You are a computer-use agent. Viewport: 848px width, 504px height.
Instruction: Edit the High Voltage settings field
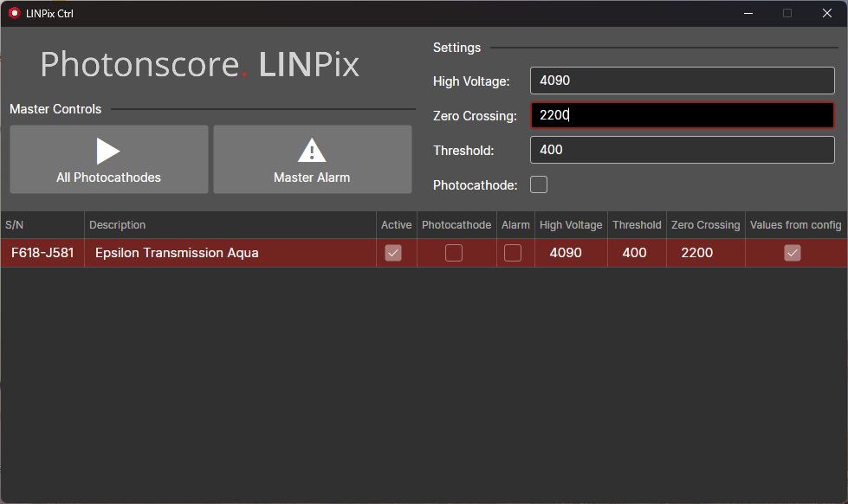pos(682,81)
